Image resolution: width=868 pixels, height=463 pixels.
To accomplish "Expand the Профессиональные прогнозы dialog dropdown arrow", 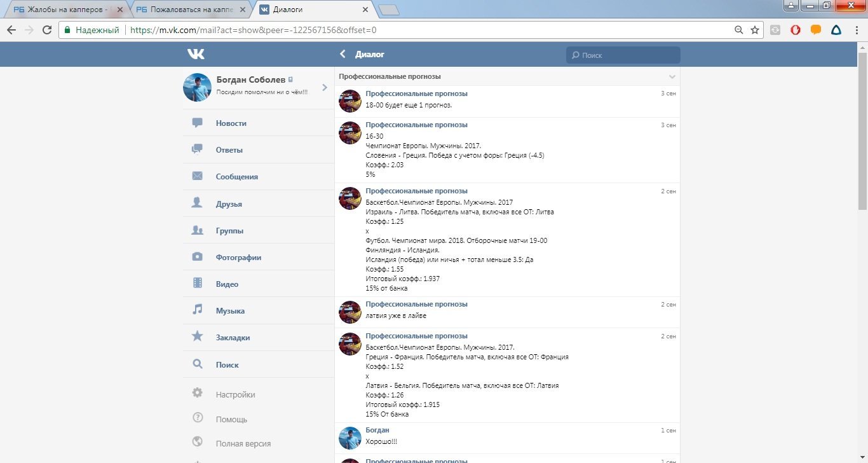I will coord(672,77).
